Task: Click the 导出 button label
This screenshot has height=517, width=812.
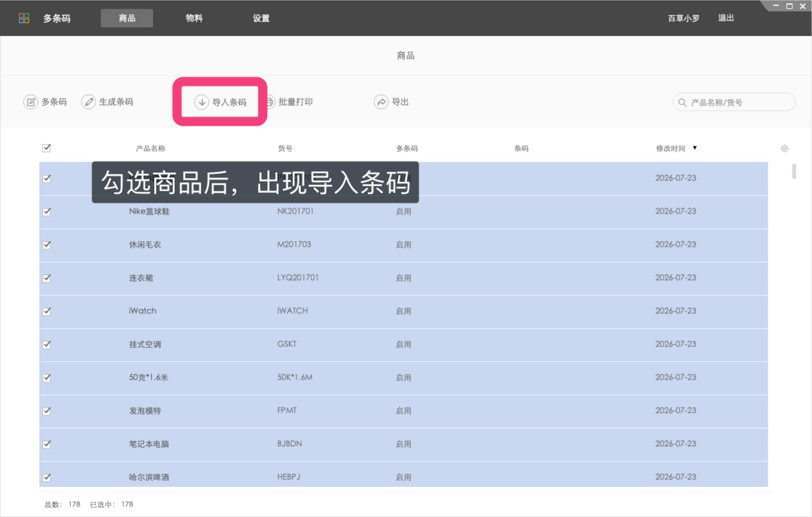Action: point(400,102)
